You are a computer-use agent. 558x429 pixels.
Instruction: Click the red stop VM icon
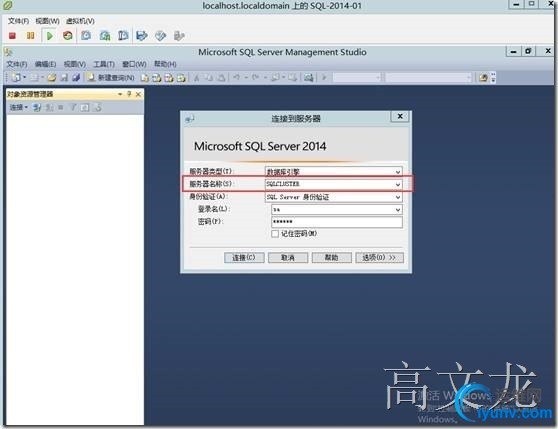pyautogui.click(x=12, y=36)
